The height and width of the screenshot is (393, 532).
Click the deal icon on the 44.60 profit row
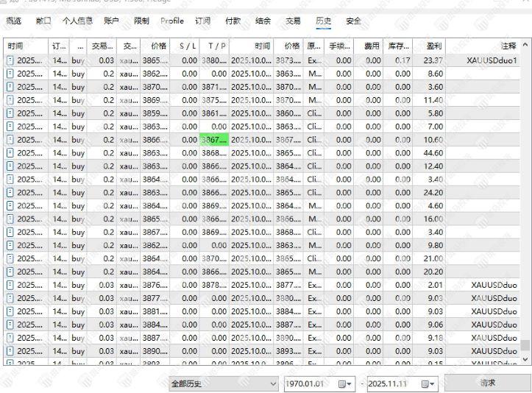pos(10,153)
